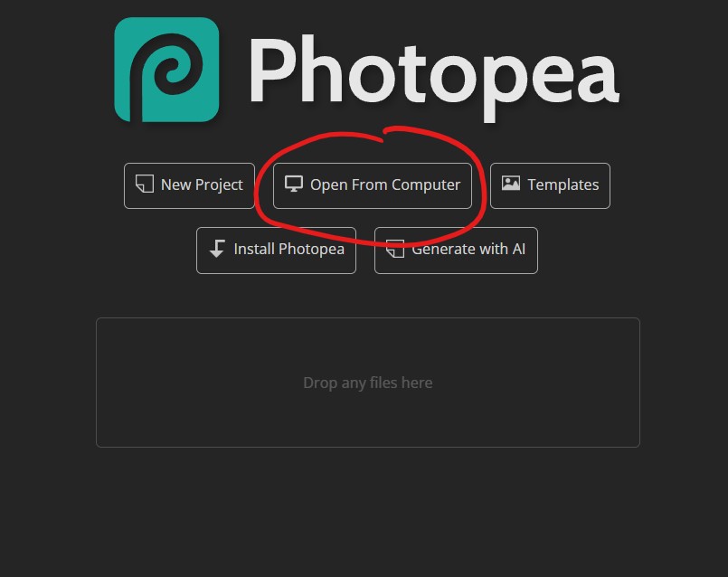Click the picture icon beside Templates
This screenshot has width=728, height=577.
click(511, 184)
